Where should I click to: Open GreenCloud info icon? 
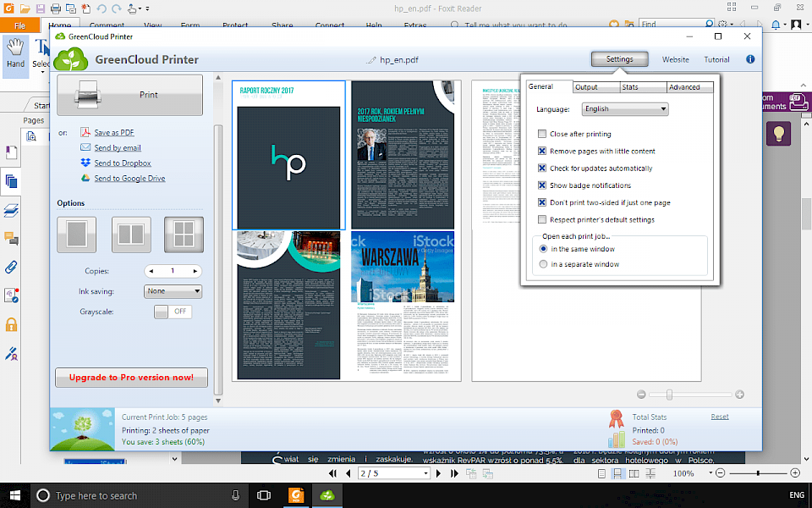tap(750, 59)
